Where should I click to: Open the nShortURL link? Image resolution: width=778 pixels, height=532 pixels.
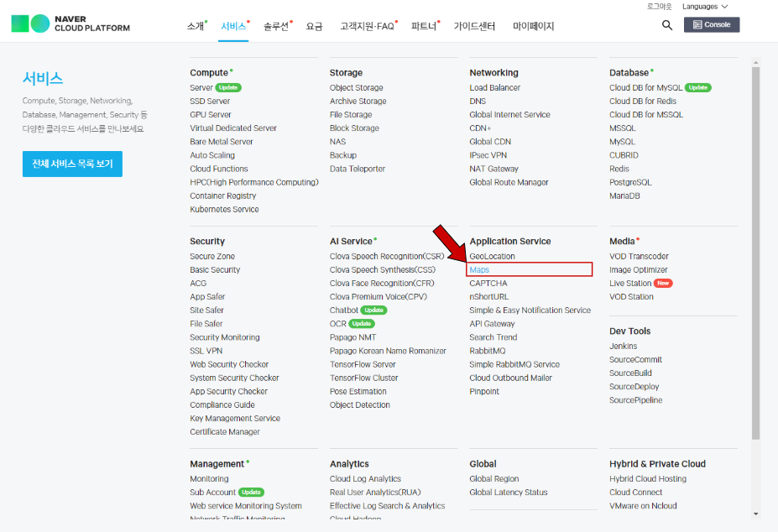488,297
